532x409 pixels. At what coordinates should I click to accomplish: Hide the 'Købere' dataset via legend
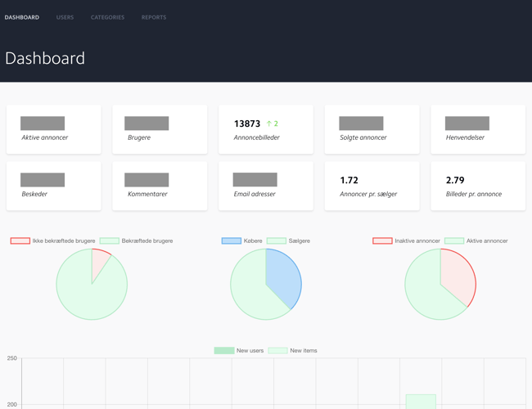click(x=232, y=241)
